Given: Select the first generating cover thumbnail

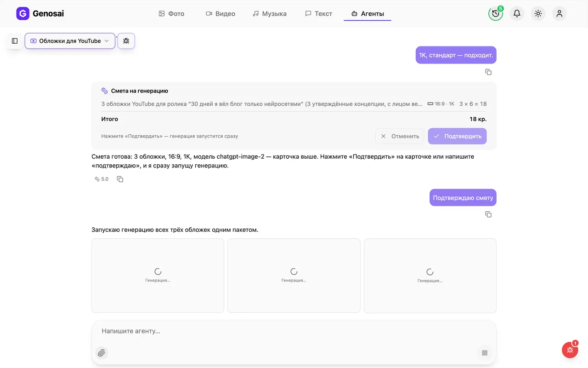Looking at the screenshot, I should coord(158,276).
